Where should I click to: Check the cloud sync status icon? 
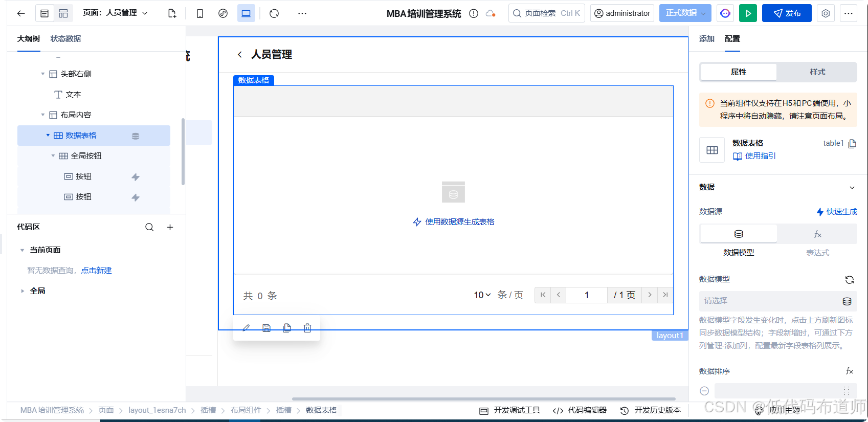tap(491, 14)
